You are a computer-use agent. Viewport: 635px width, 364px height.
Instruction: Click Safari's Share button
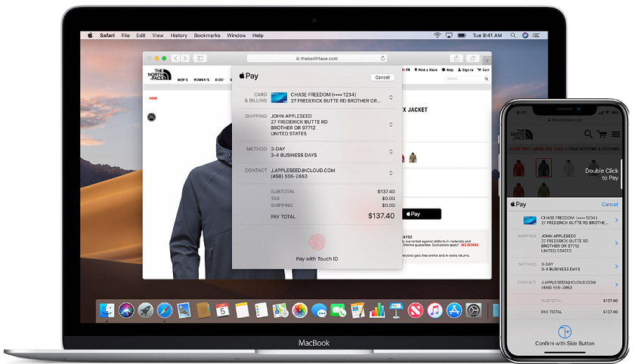coord(457,58)
